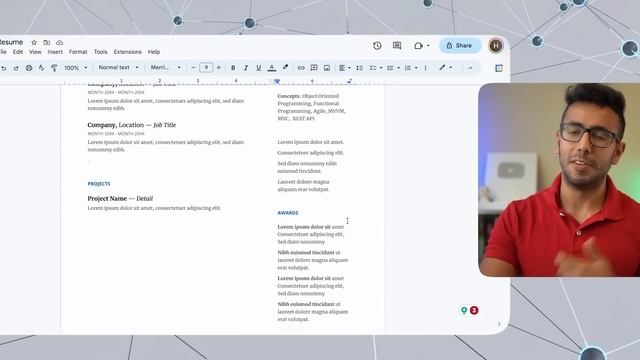Open the Format menu

click(78, 52)
